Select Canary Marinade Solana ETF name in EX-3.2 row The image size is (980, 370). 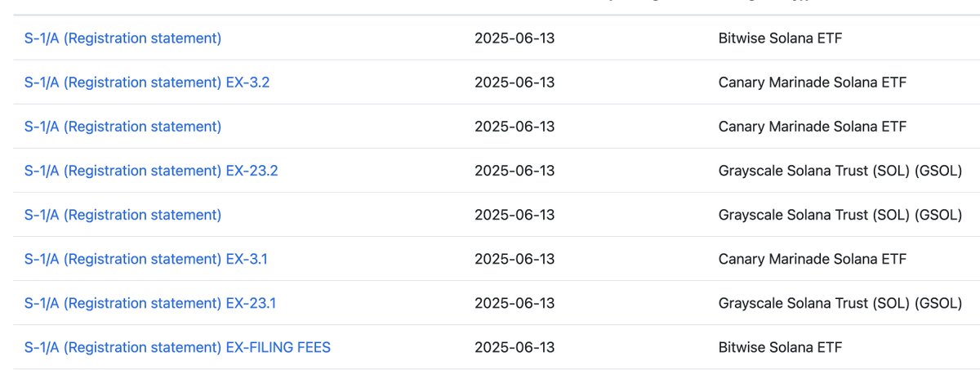click(813, 82)
